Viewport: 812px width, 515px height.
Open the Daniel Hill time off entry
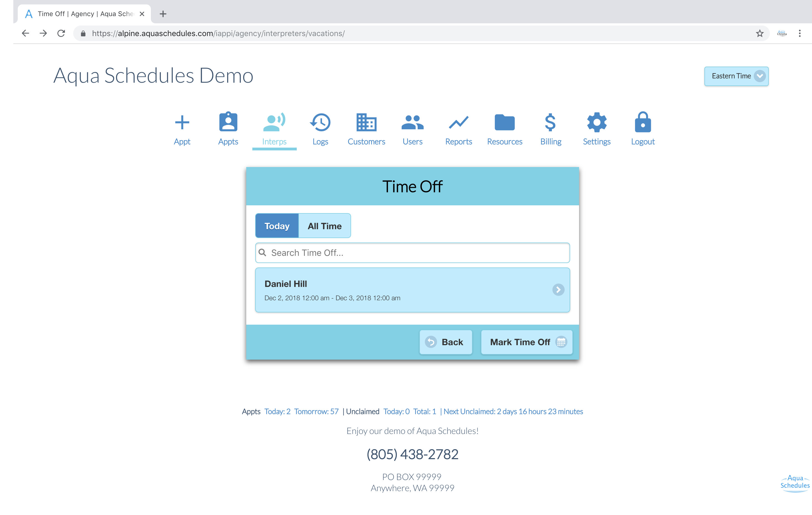pyautogui.click(x=412, y=290)
